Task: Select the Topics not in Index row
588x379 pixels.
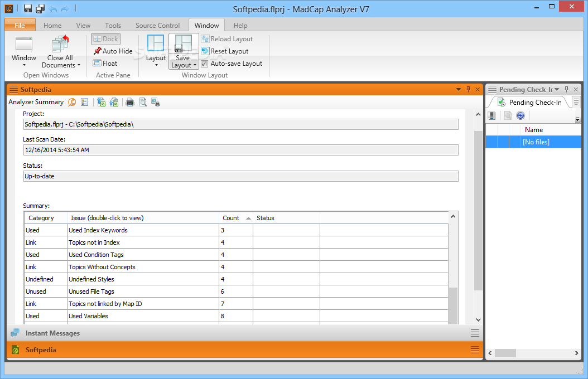Action: click(x=236, y=242)
